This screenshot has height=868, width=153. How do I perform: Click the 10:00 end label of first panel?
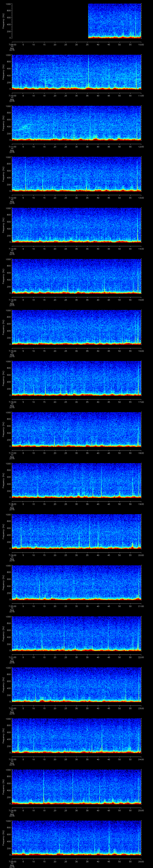click(141, 44)
